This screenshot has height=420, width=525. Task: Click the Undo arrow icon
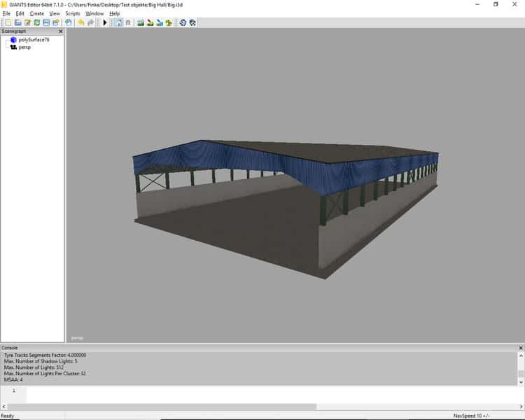tap(81, 22)
